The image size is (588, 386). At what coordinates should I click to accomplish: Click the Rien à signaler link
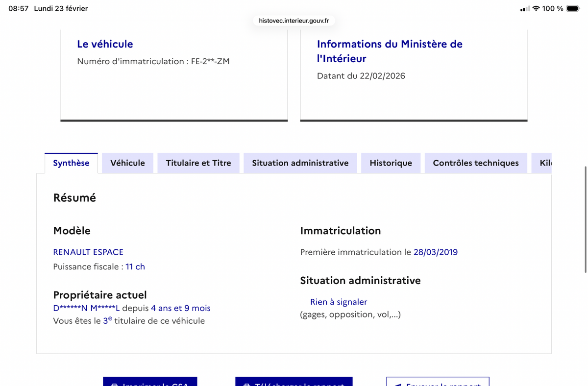point(338,302)
